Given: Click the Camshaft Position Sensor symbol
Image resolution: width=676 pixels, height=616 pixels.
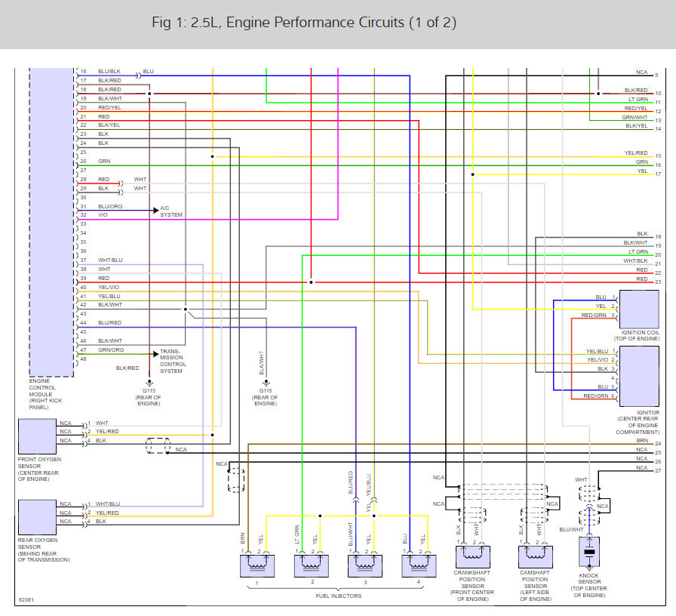Looking at the screenshot, I should click(x=536, y=556).
